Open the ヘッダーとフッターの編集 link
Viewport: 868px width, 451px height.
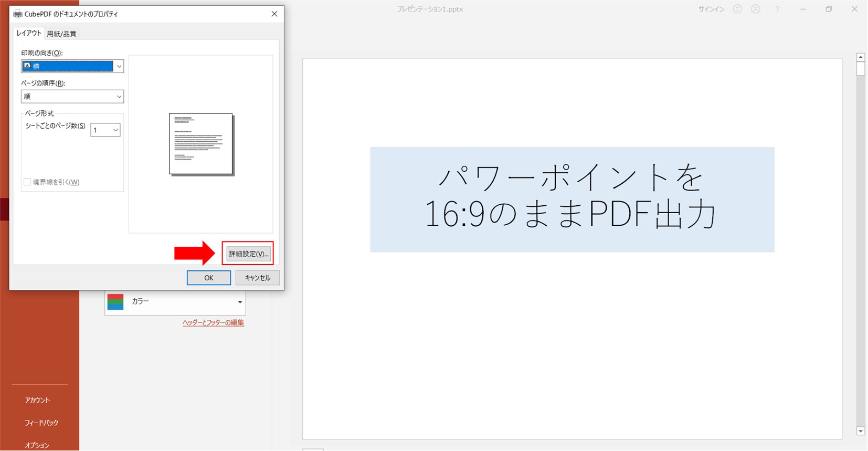(213, 323)
